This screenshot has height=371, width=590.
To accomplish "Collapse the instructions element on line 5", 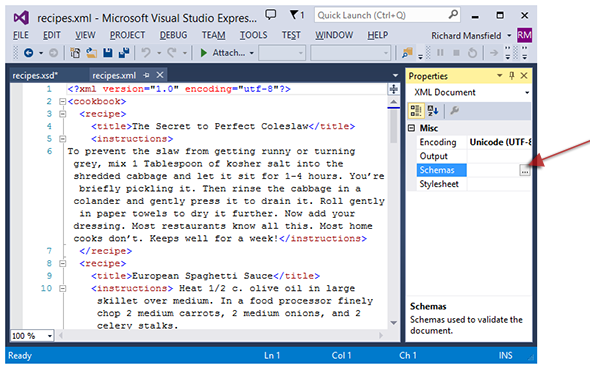I will (62, 139).
